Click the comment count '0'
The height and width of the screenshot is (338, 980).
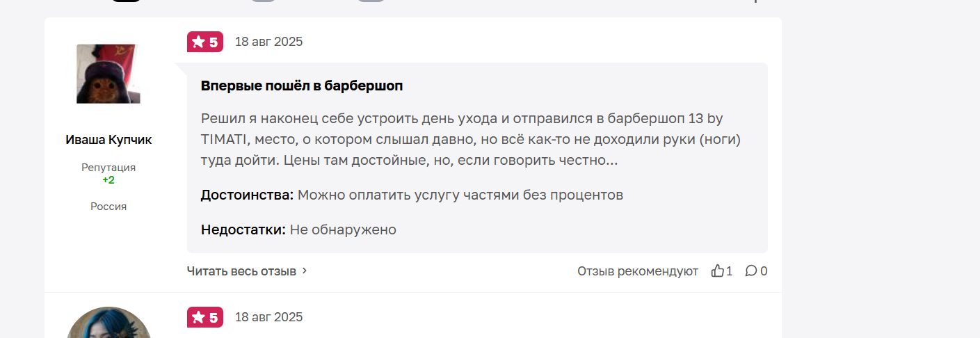764,271
